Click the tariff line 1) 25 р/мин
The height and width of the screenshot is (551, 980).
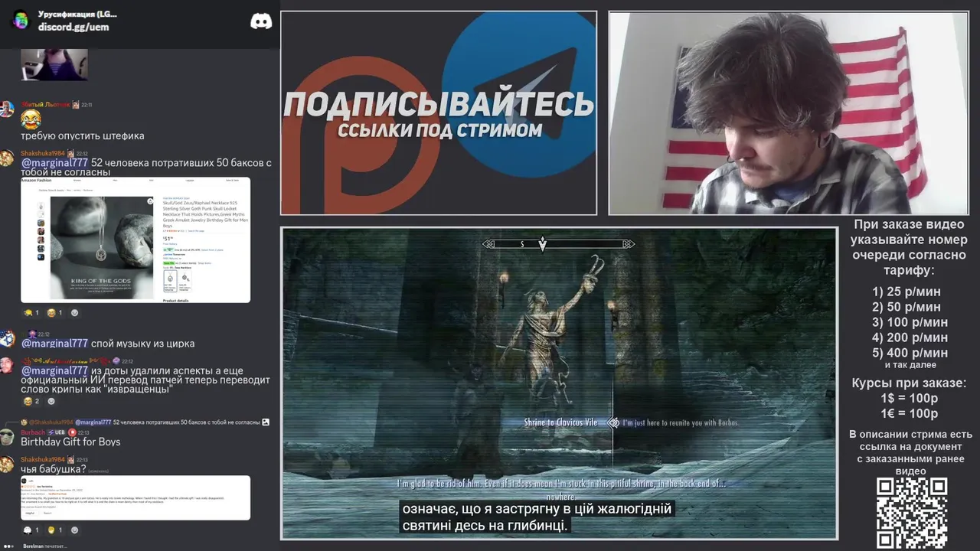[906, 292]
